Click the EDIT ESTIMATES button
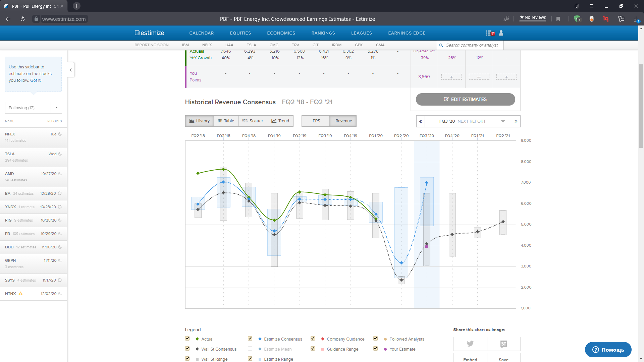644x362 pixels. [x=465, y=100]
